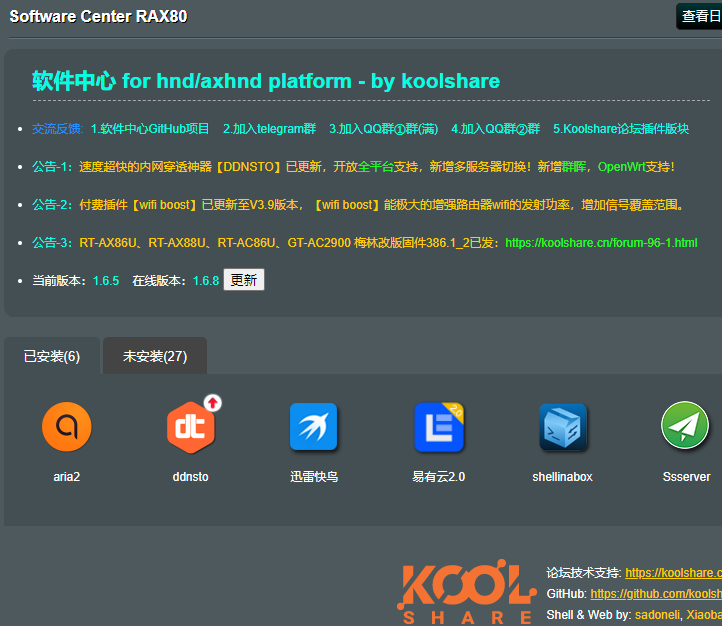
Task: Open the Ssserver paper-plane icon
Action: point(685,426)
